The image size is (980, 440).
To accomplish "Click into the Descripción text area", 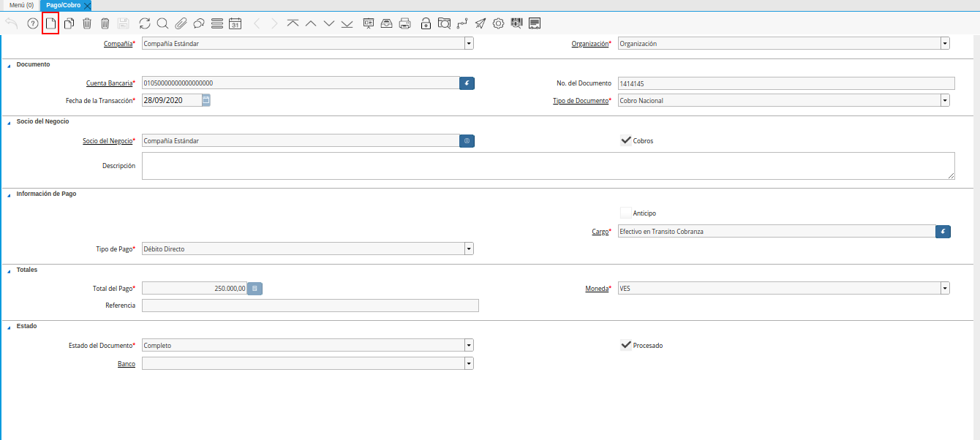I will [548, 166].
